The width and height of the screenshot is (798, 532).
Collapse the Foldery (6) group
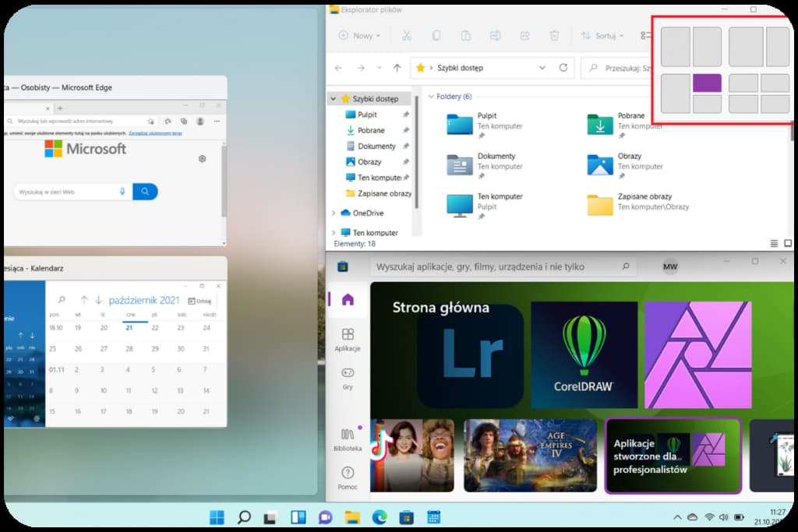tap(431, 97)
